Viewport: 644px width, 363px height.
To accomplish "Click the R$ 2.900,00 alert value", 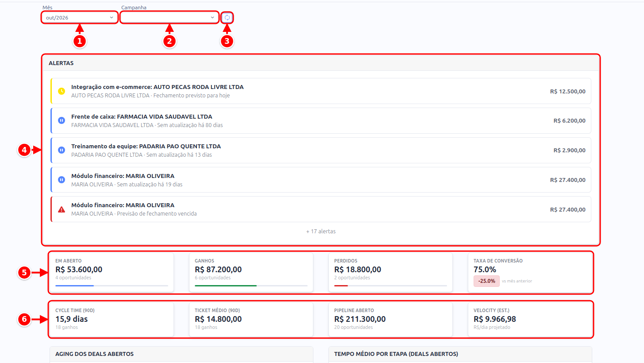I will click(570, 150).
